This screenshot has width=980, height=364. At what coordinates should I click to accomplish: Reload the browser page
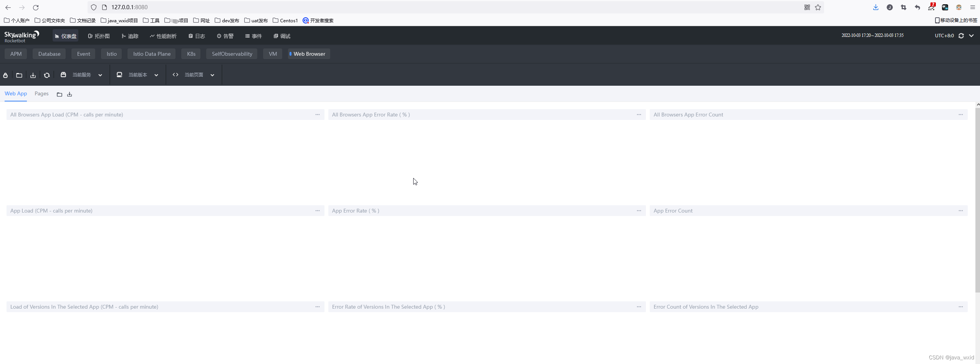[x=36, y=7]
